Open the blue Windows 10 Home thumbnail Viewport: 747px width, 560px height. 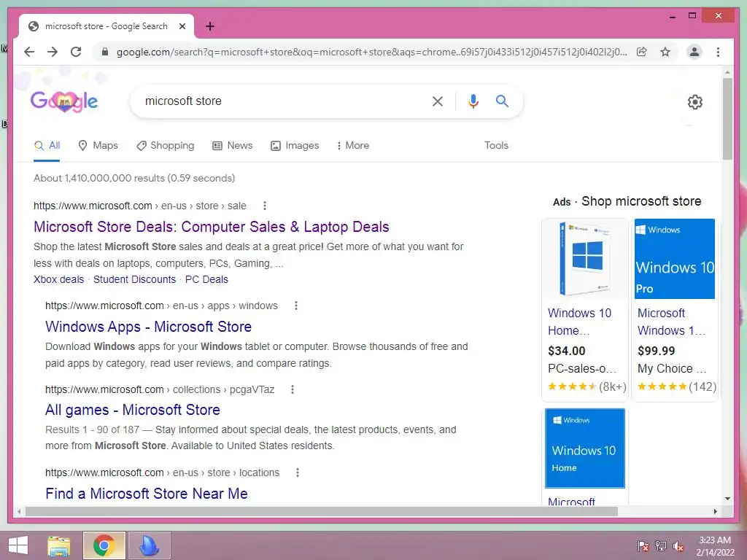(585, 448)
